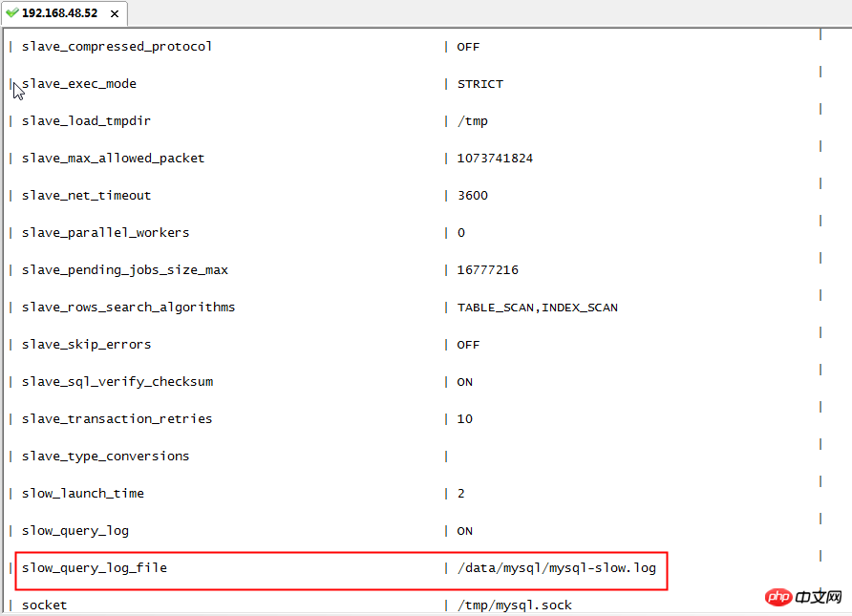The height and width of the screenshot is (616, 852).
Task: Click the 2 value of slow_launch_time
Action: (461, 494)
